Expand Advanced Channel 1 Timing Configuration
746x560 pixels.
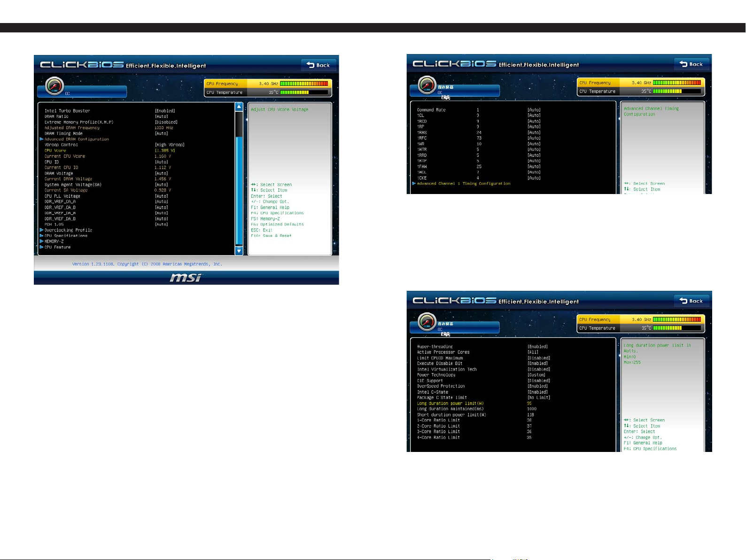tap(464, 184)
